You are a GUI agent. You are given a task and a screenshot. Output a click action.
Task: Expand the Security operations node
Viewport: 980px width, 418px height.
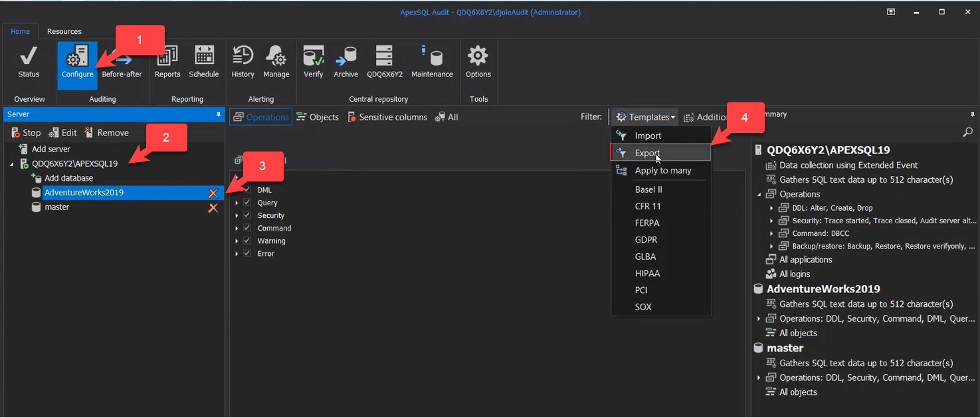click(x=237, y=215)
